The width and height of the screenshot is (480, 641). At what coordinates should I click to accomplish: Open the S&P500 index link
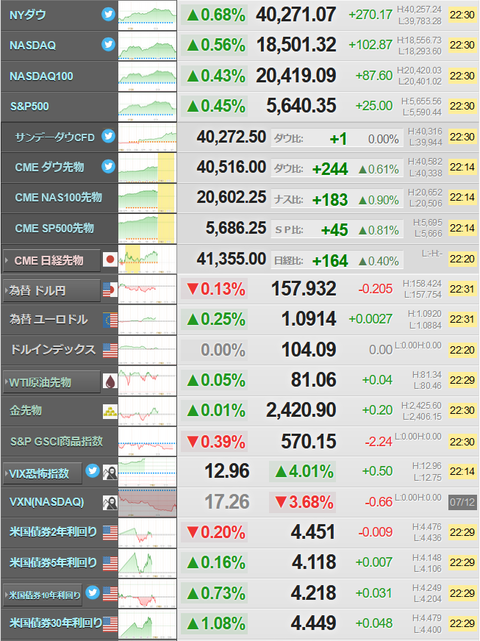(29, 106)
